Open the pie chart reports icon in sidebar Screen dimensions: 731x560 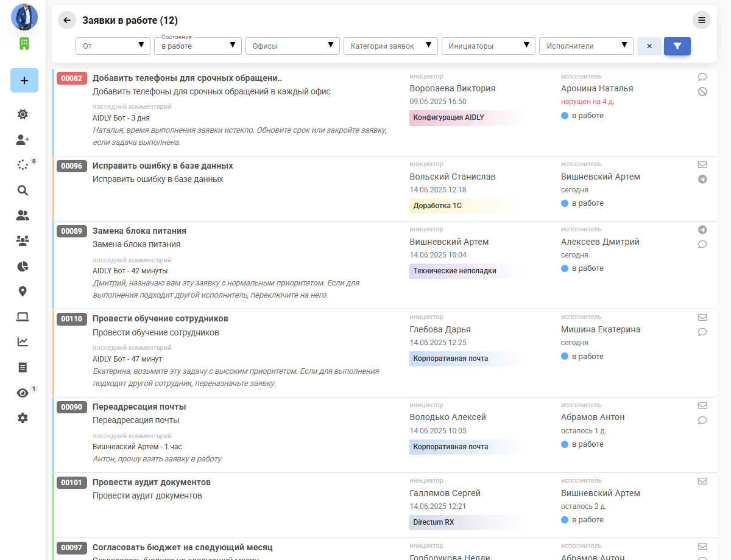23,266
